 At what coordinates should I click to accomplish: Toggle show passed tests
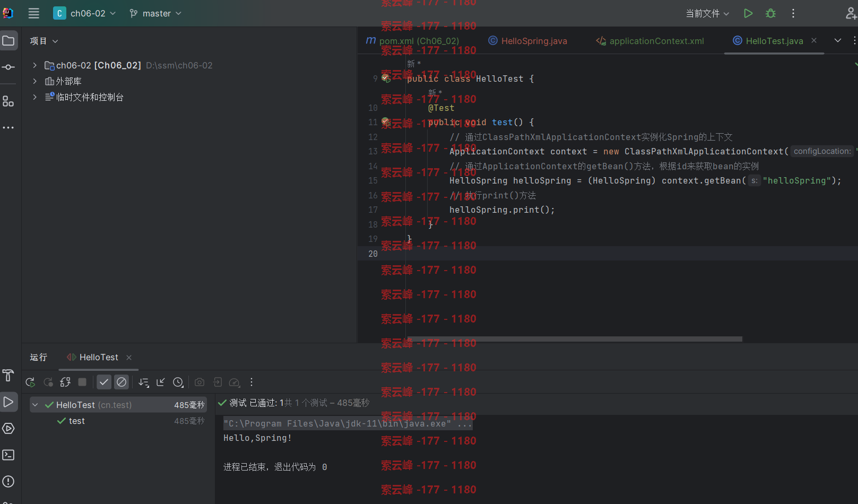pos(104,382)
